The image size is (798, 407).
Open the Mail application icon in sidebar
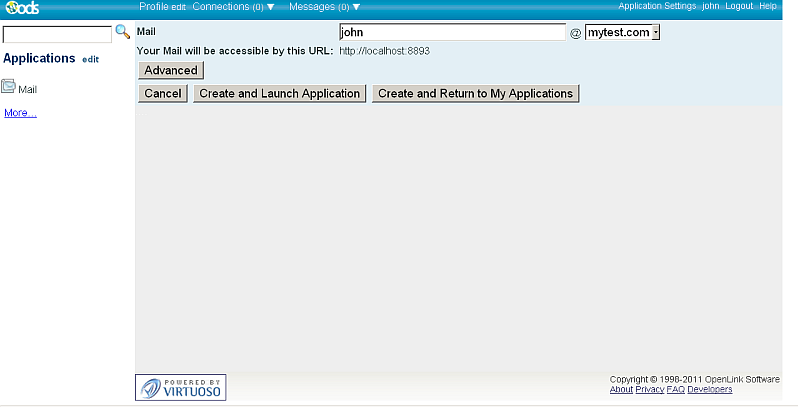(9, 87)
